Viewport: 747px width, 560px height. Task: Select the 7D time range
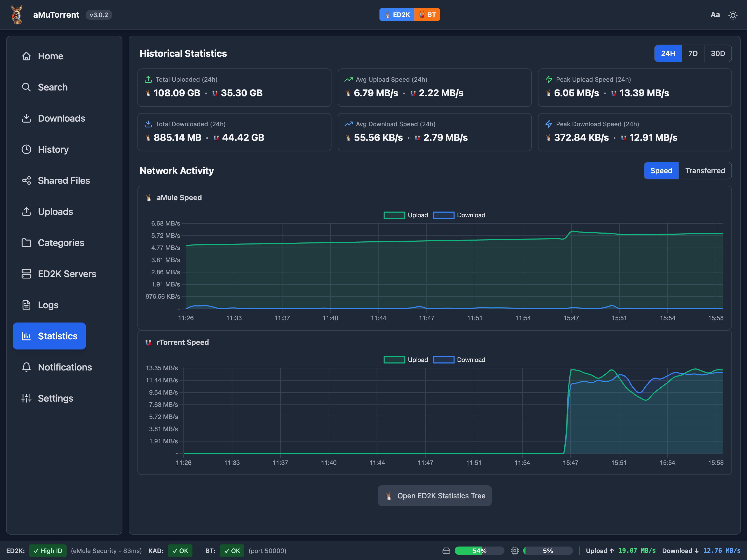coord(693,53)
